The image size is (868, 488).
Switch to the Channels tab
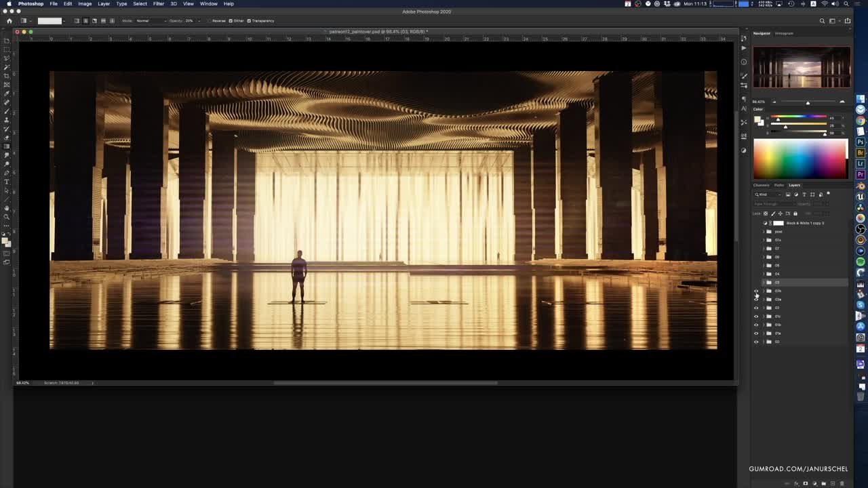762,185
